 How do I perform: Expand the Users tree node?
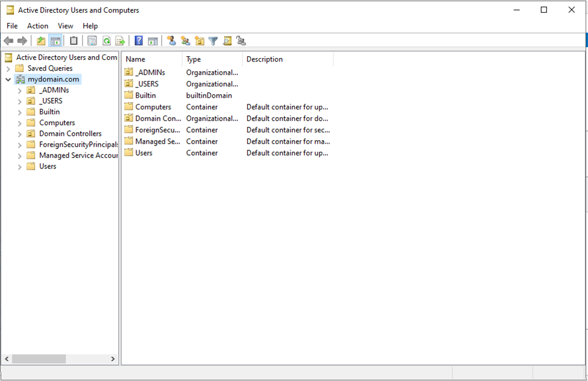[20, 167]
